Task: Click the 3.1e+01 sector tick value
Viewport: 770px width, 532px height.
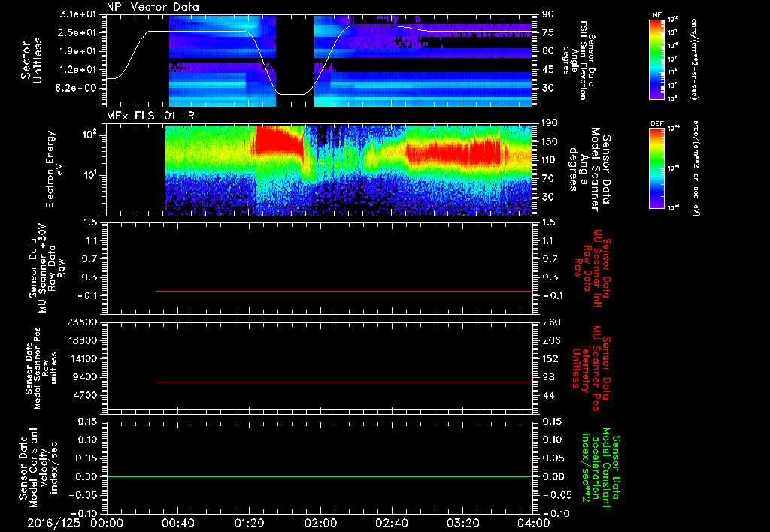Action: [x=78, y=14]
